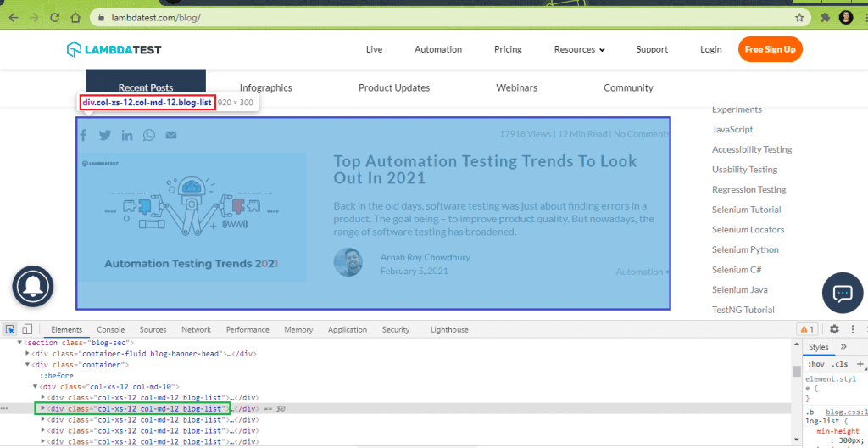
Task: Collapse the col-md-10 div node
Action: [36, 386]
